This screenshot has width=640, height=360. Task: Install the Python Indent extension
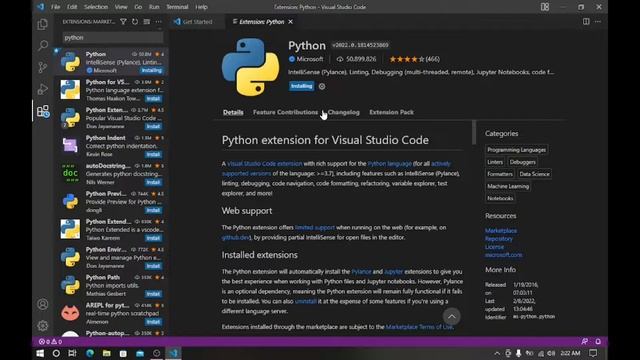(x=153, y=154)
